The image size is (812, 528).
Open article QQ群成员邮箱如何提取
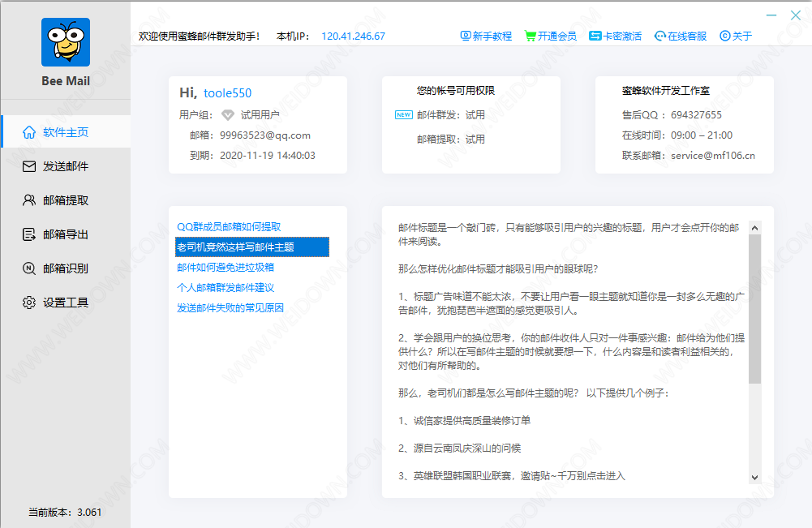coord(229,227)
